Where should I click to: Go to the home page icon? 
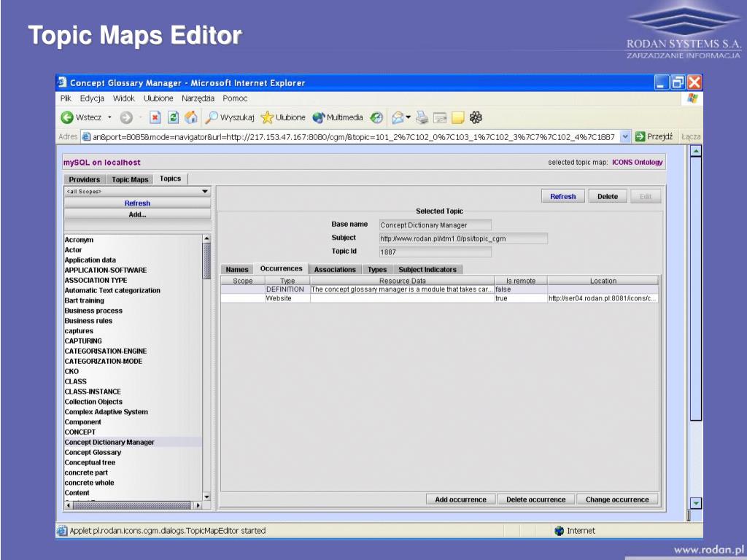click(x=191, y=117)
